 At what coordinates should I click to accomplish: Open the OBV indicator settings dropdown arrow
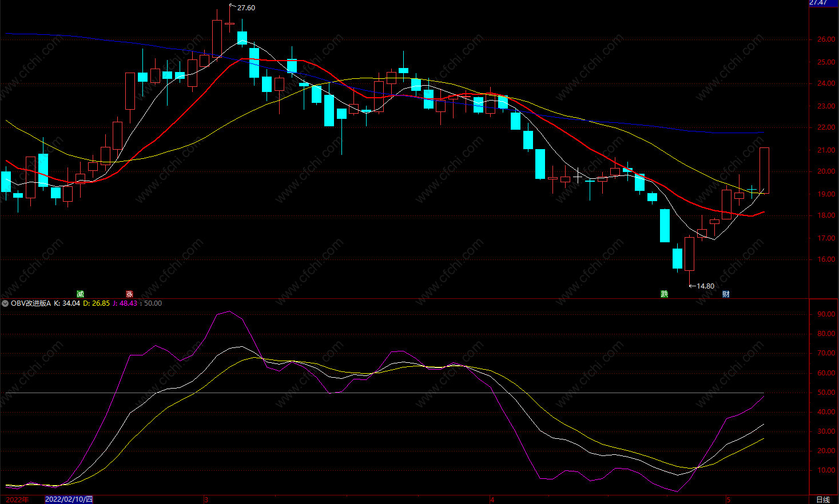click(5, 303)
